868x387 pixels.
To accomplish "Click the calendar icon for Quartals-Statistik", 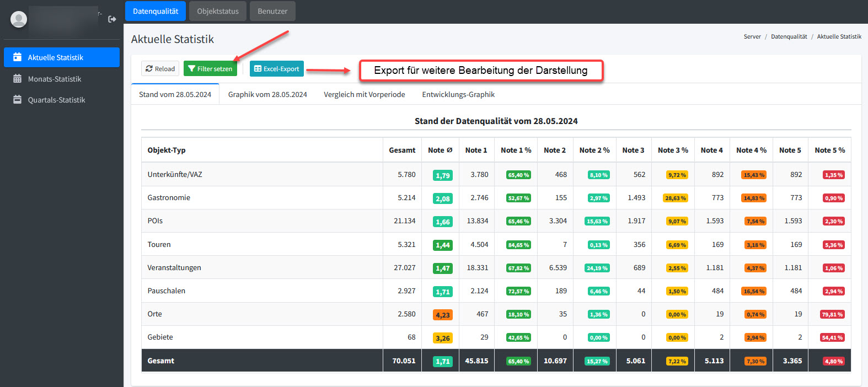I will (17, 100).
